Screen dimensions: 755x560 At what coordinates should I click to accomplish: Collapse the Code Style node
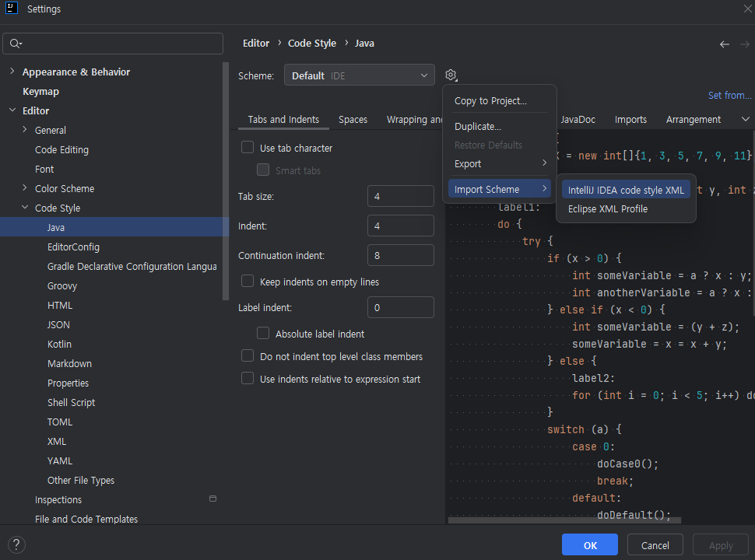click(25, 208)
